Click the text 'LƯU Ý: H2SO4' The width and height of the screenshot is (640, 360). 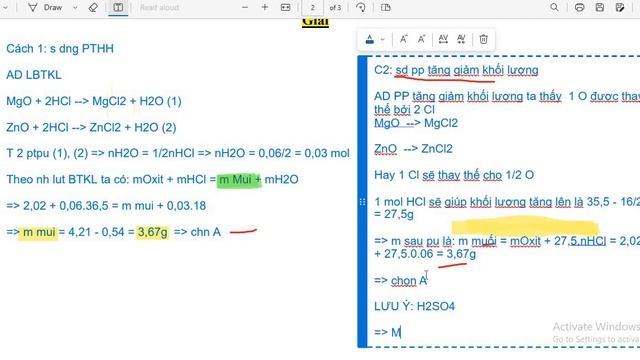[x=414, y=307]
